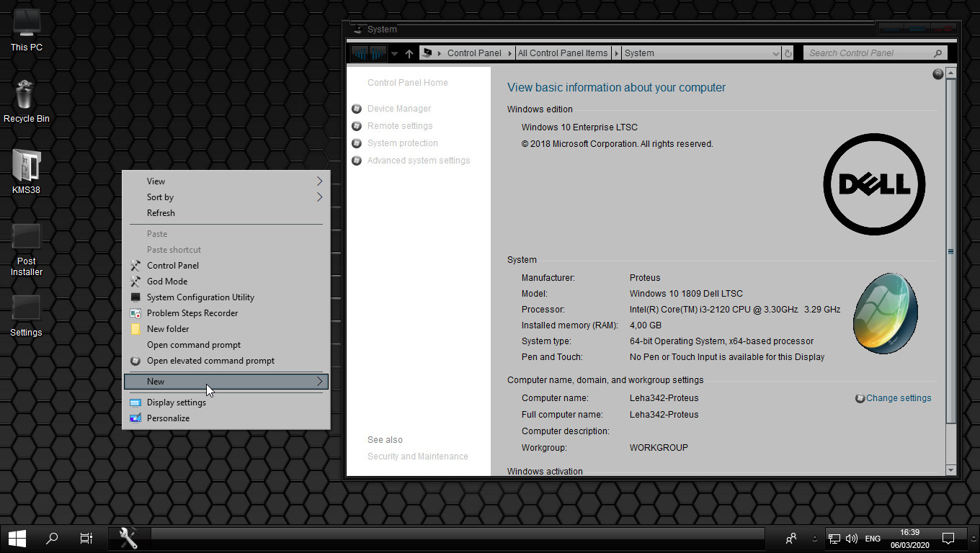Click the volume speaker icon in system tray
980x553 pixels.
click(x=852, y=538)
